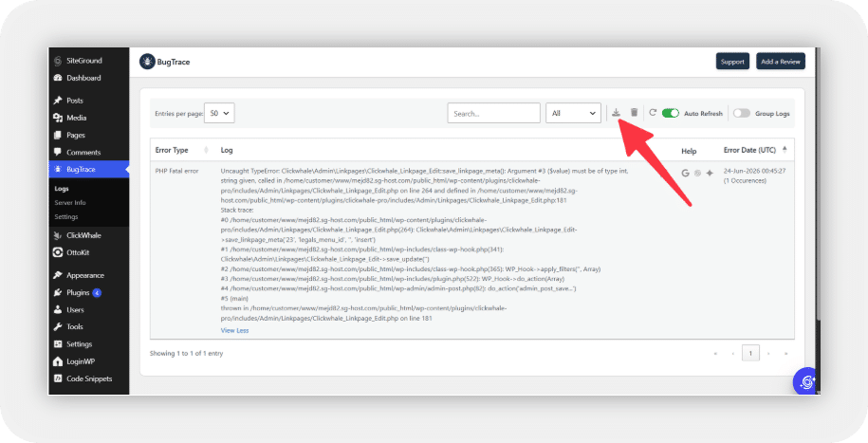Screen dimensions: 868x443
Task: Open BugTrace Settings submenu item
Action: coord(65,217)
